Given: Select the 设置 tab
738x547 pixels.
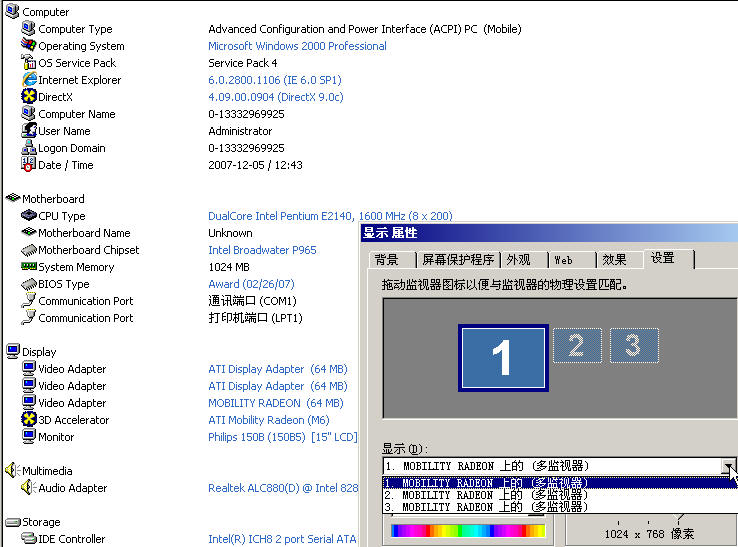Looking at the screenshot, I should (x=669, y=258).
